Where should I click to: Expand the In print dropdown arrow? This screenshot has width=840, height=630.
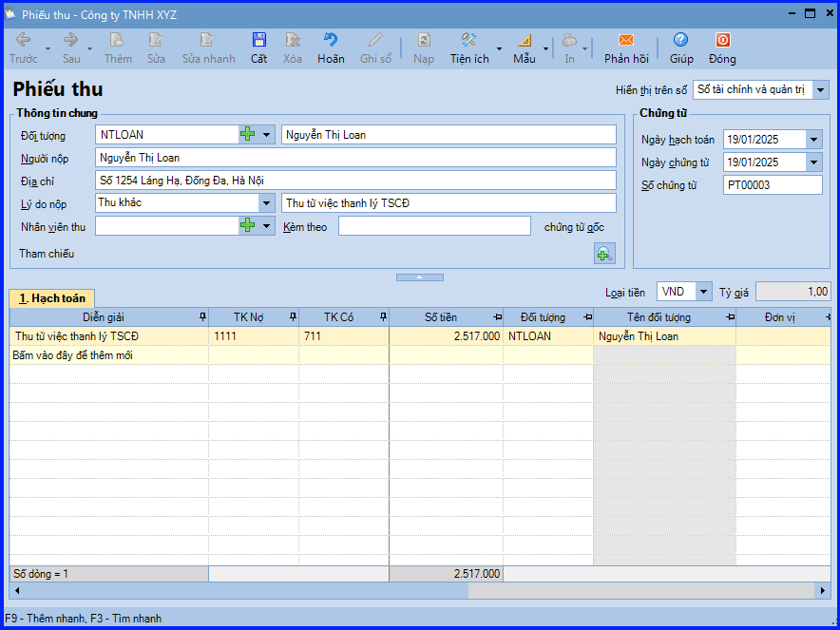(x=585, y=48)
